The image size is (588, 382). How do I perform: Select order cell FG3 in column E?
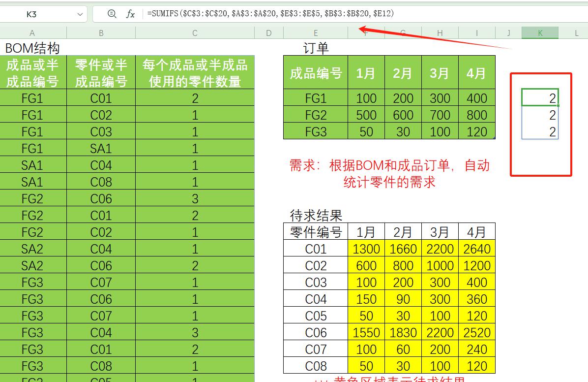click(316, 131)
